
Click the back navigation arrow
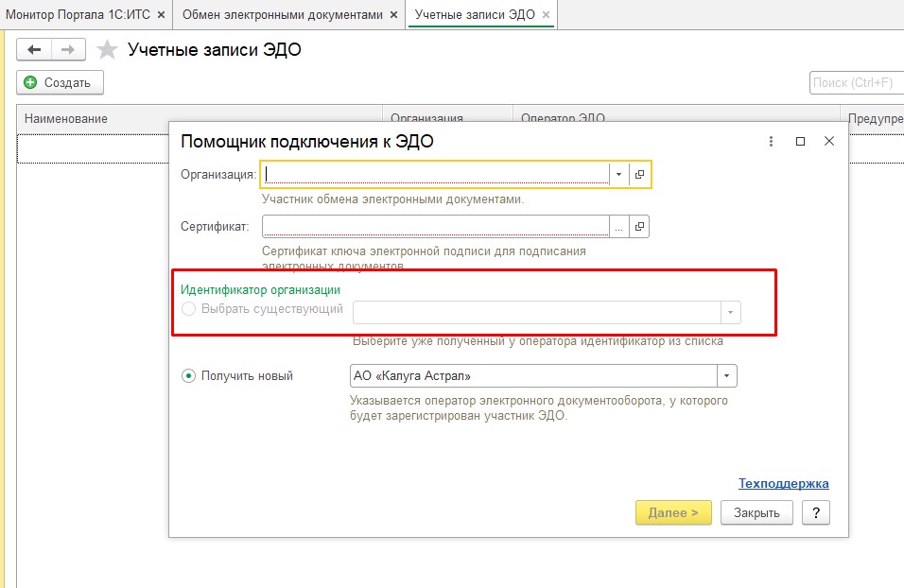pos(35,49)
